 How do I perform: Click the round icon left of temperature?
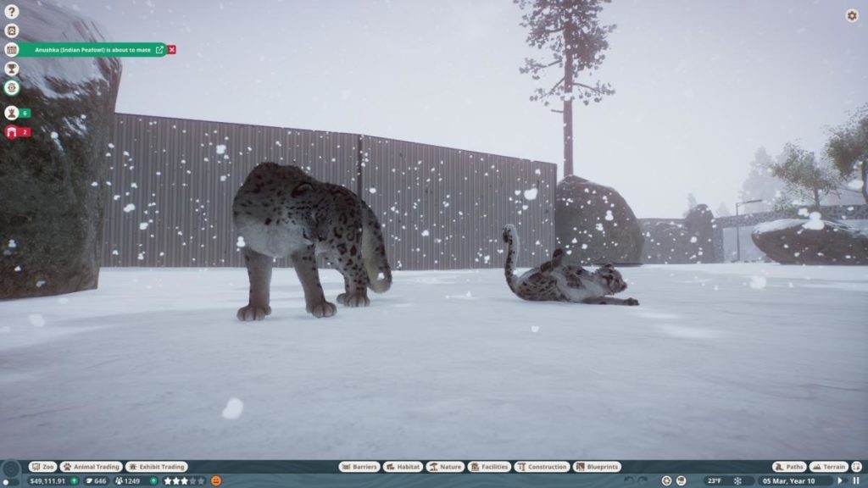pos(682,481)
